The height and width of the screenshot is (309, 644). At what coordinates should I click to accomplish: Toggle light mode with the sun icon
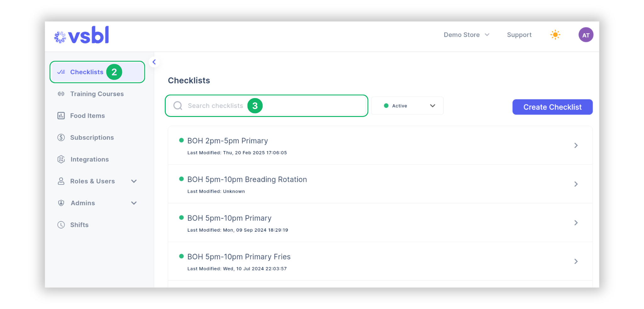tap(555, 35)
